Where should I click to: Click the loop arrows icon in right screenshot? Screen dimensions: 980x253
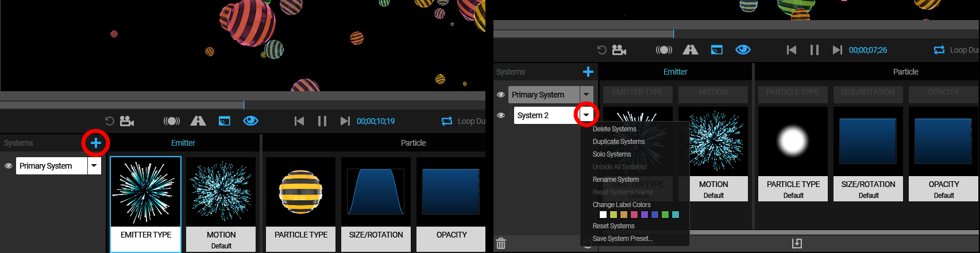[939, 50]
